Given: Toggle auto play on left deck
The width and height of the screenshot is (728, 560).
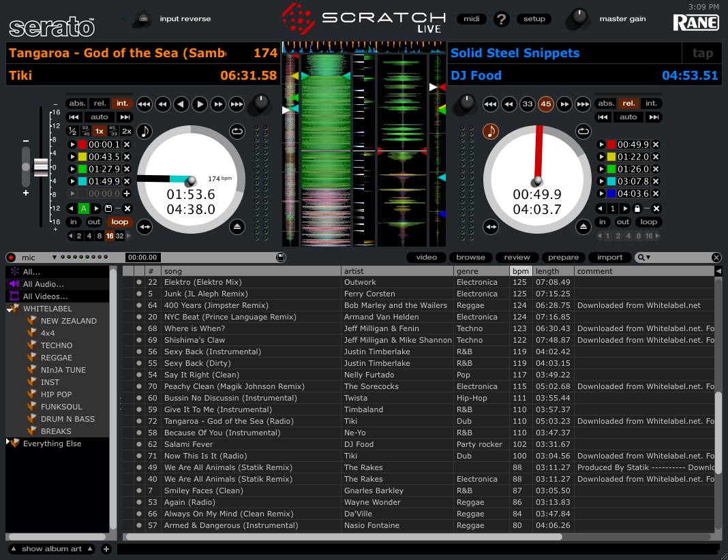Looking at the screenshot, I should pos(100,117).
